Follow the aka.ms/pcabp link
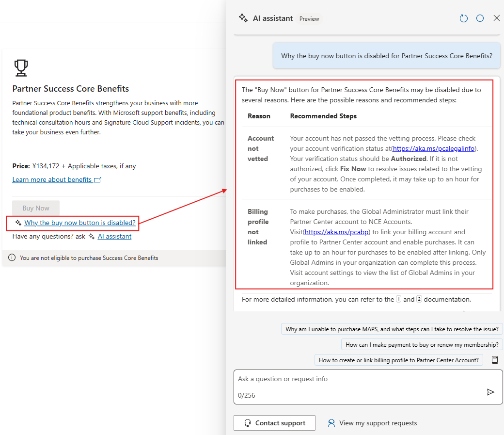The height and width of the screenshot is (435, 504). (x=336, y=232)
